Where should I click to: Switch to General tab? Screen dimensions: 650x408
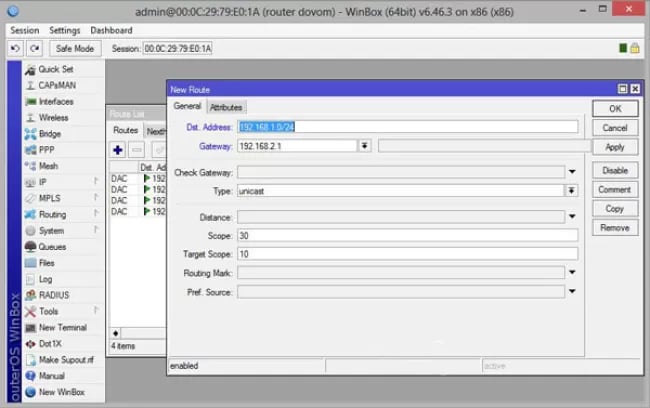[187, 106]
